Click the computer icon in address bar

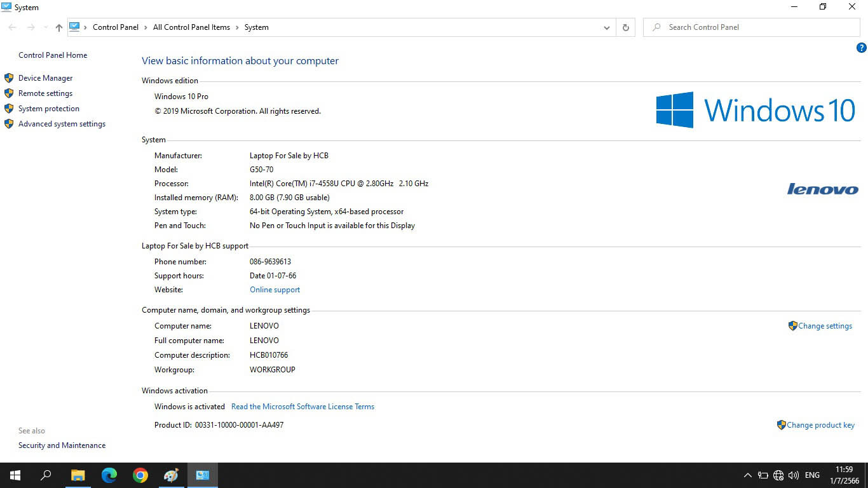click(x=74, y=27)
